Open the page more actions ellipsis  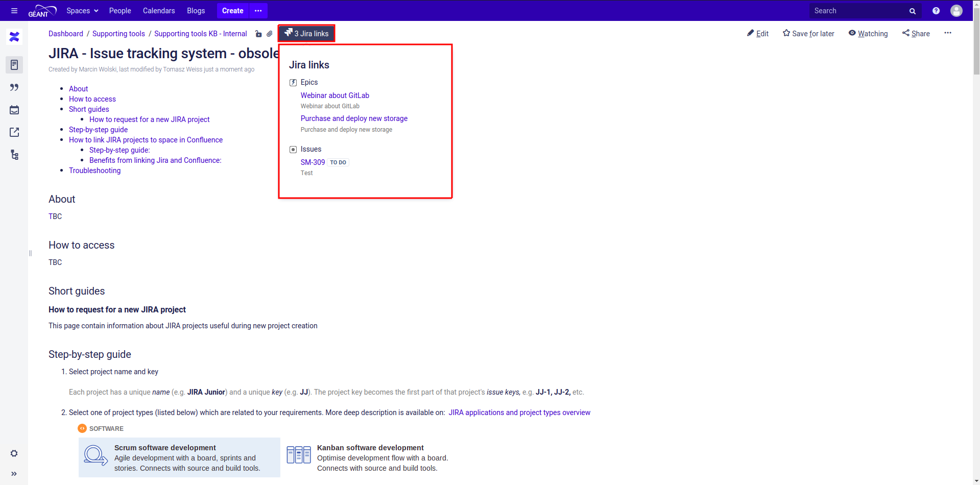[948, 33]
